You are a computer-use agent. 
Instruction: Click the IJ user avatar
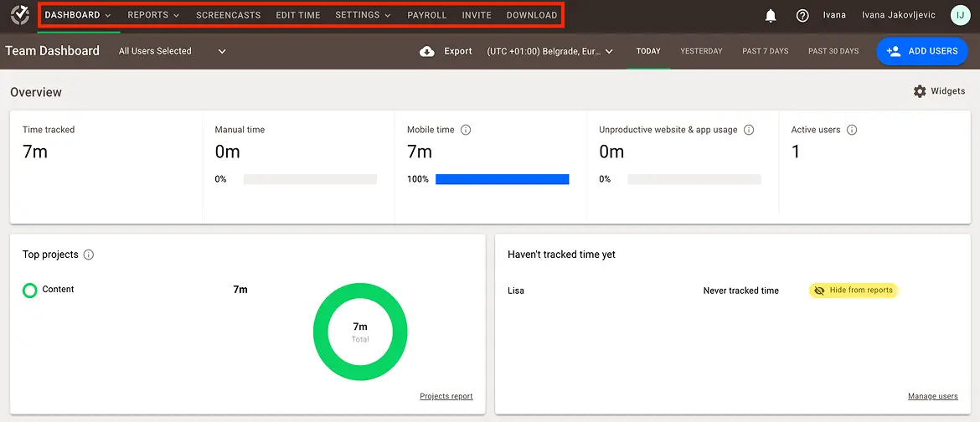[960, 15]
